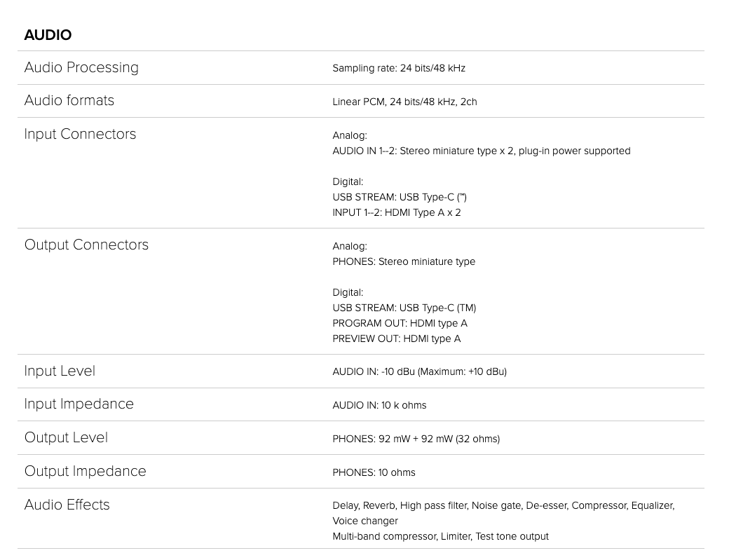The width and height of the screenshot is (729, 560).
Task: Click the Linear PCM specification text
Action: [x=404, y=102]
